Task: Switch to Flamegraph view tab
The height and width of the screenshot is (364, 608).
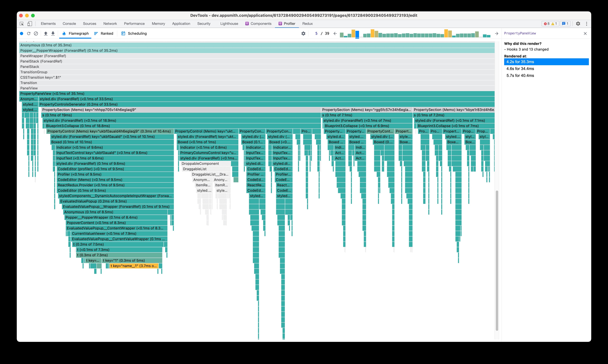Action: pyautogui.click(x=75, y=33)
